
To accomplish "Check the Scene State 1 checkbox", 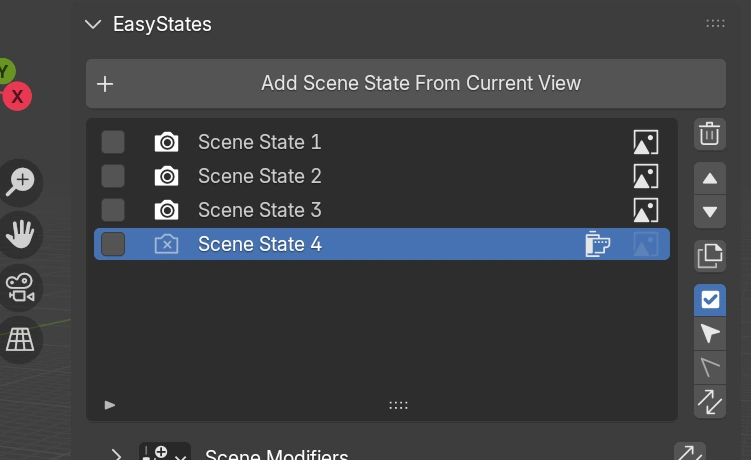I will 113,142.
